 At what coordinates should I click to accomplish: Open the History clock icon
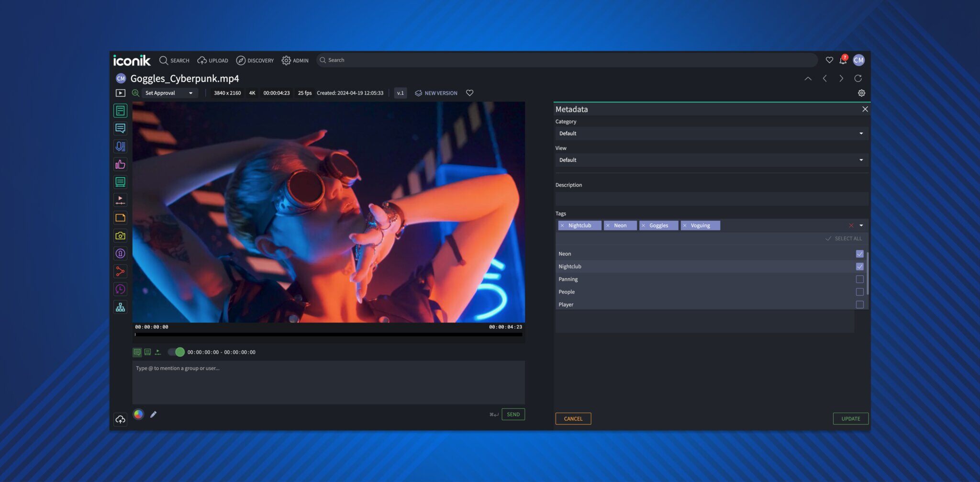tap(120, 289)
